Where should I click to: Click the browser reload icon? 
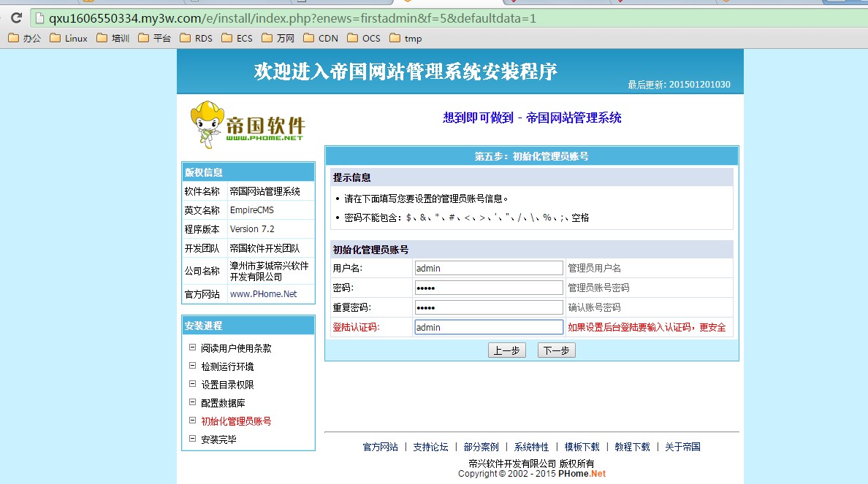(x=15, y=18)
